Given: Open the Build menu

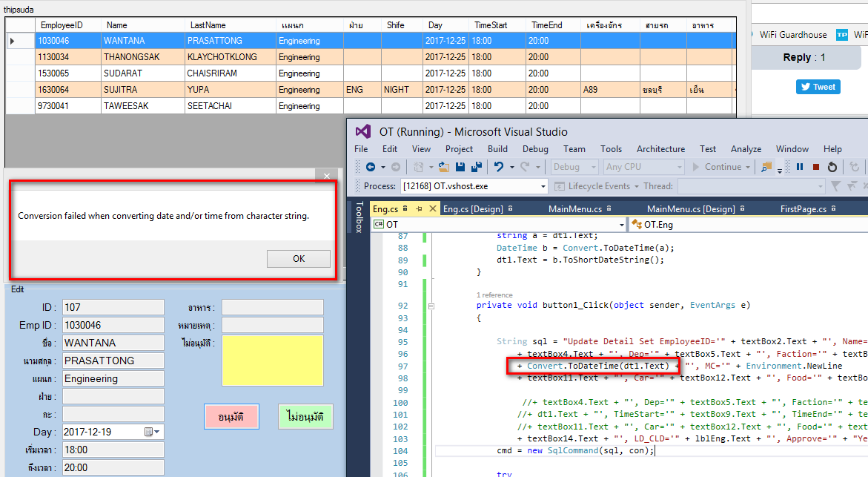Looking at the screenshot, I should coord(497,149).
